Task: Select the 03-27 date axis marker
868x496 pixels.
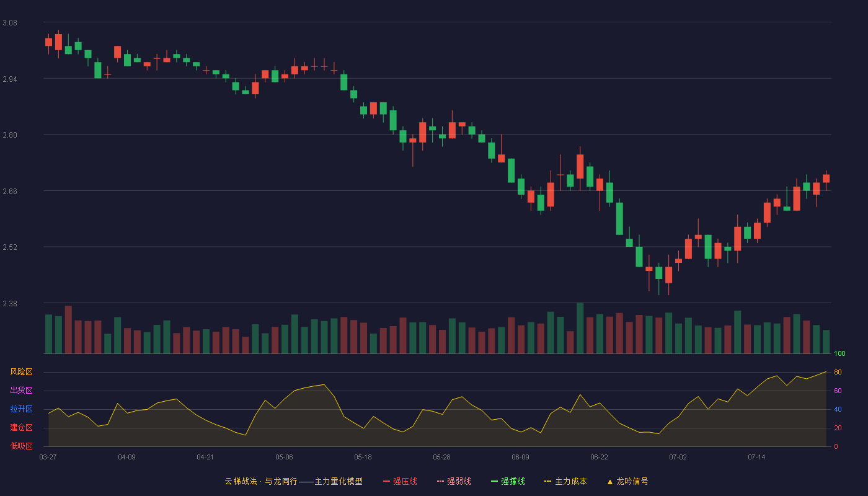Action: [x=48, y=457]
